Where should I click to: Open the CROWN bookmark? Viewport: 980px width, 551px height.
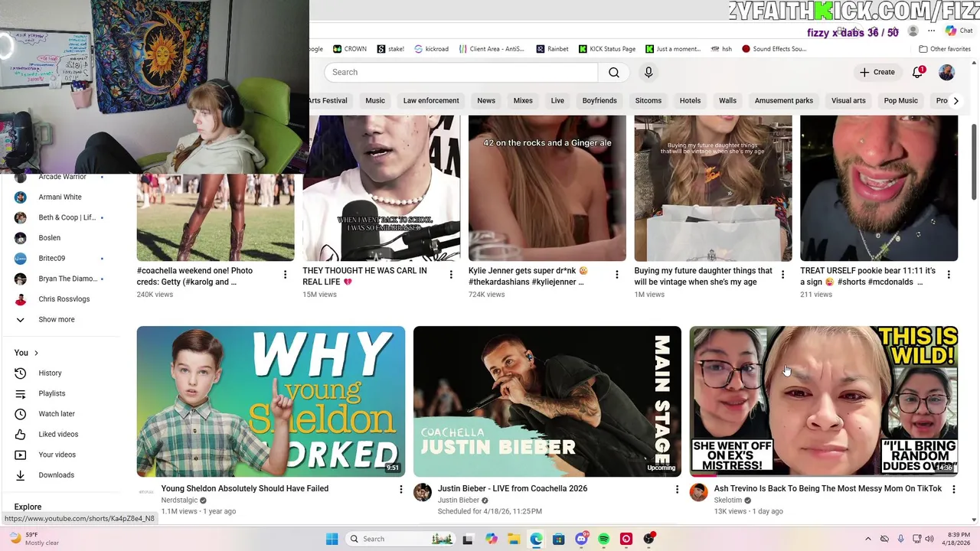(350, 49)
